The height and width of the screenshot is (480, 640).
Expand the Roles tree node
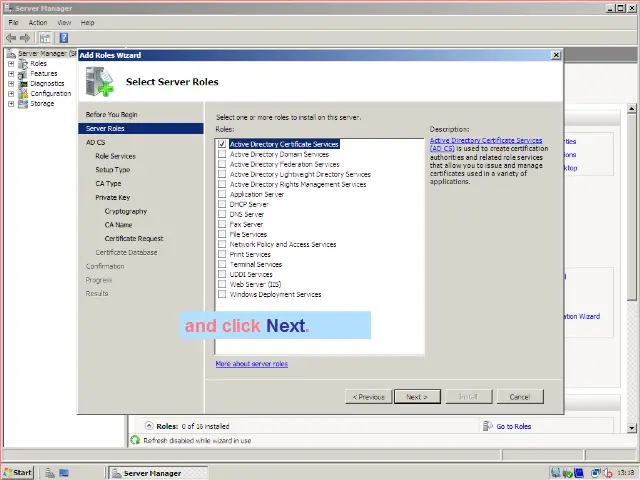(x=11, y=64)
